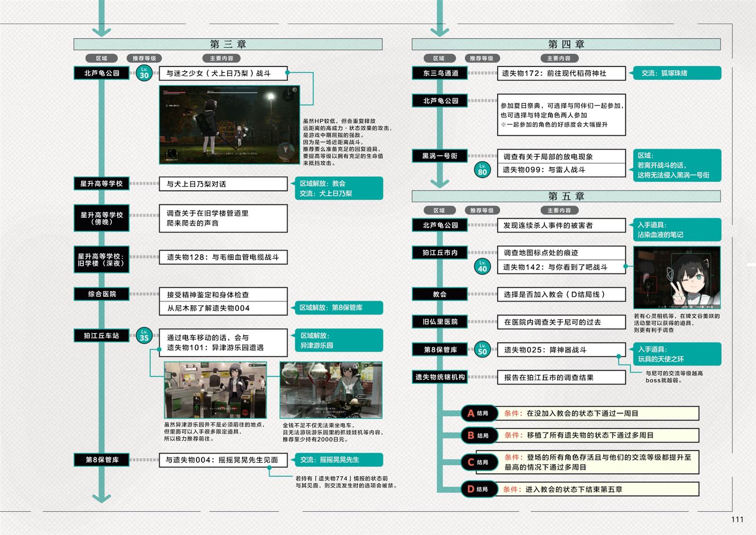Screen dimensions: 756x535
Task: Select the B 结局 ending badge
Action: pos(478,435)
